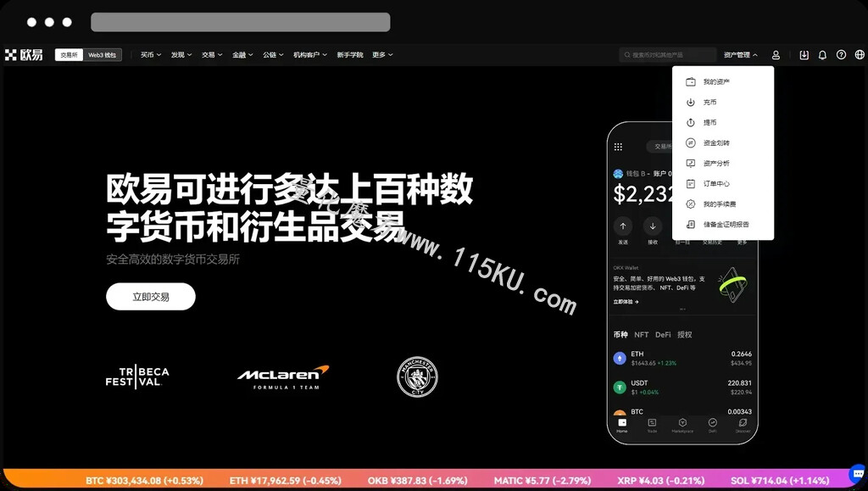
Task: Click the browser address bar
Action: [x=240, y=22]
